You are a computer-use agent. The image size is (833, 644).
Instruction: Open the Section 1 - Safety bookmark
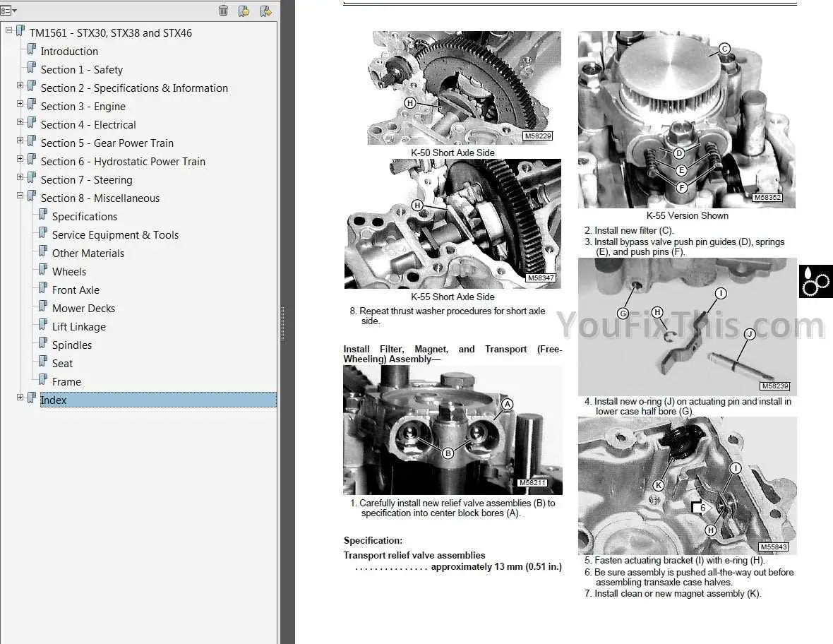[82, 70]
